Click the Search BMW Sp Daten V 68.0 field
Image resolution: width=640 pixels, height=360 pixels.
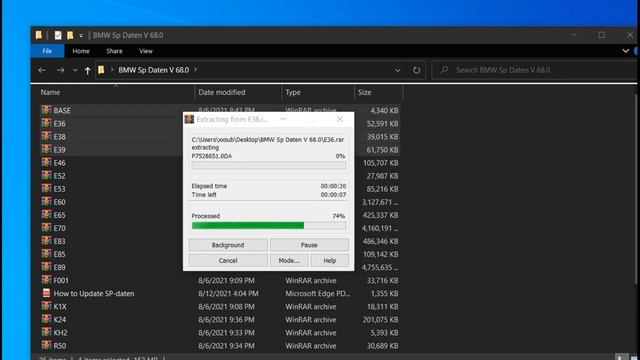pyautogui.click(x=535, y=70)
